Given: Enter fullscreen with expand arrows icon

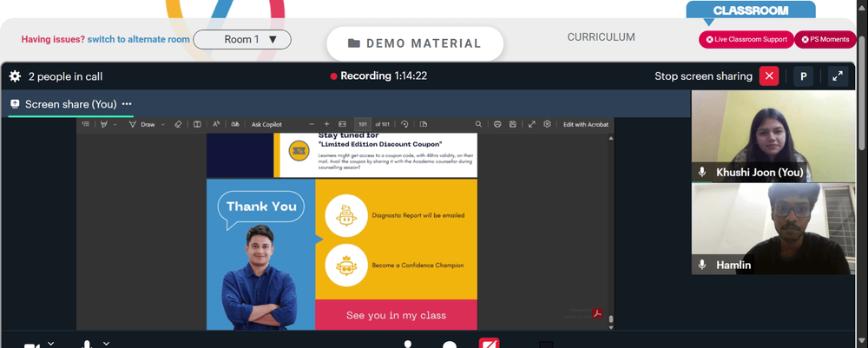Looking at the screenshot, I should click(838, 76).
